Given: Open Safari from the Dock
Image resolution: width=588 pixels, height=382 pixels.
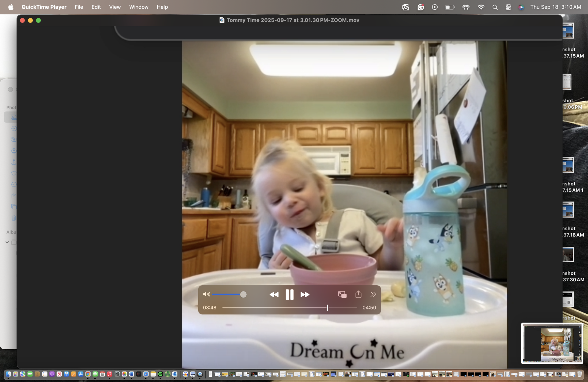Looking at the screenshot, I should (x=146, y=374).
